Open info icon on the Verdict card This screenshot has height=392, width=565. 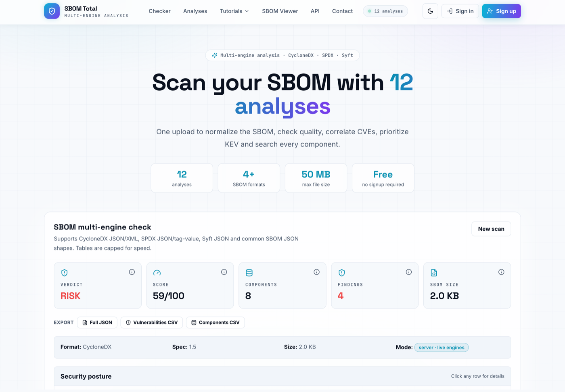[132, 272]
